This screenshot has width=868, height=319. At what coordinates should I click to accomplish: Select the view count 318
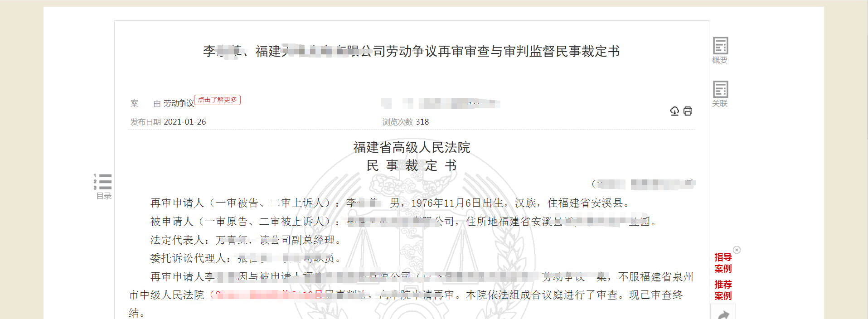coord(422,122)
